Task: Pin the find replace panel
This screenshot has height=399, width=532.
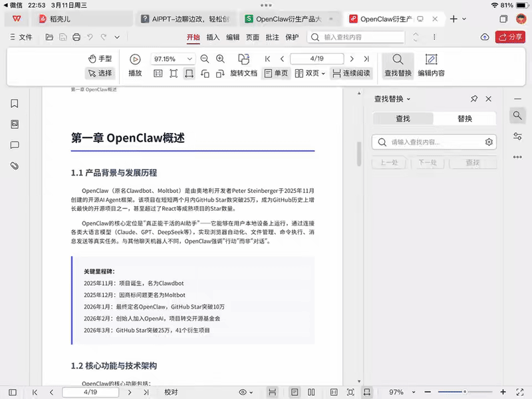Action: tap(474, 98)
